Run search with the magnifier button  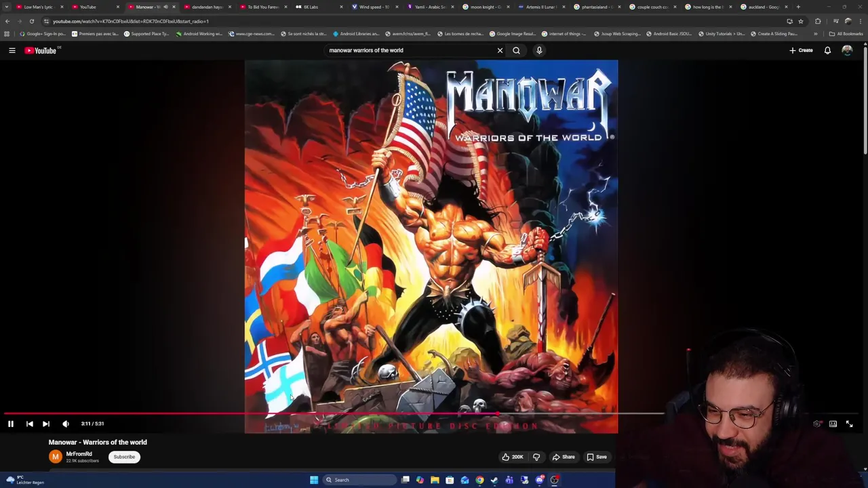(516, 50)
